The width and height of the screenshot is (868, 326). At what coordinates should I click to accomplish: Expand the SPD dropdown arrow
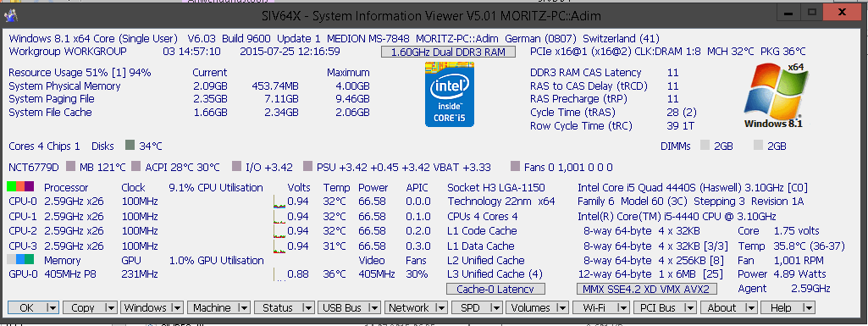pyautogui.click(x=496, y=307)
